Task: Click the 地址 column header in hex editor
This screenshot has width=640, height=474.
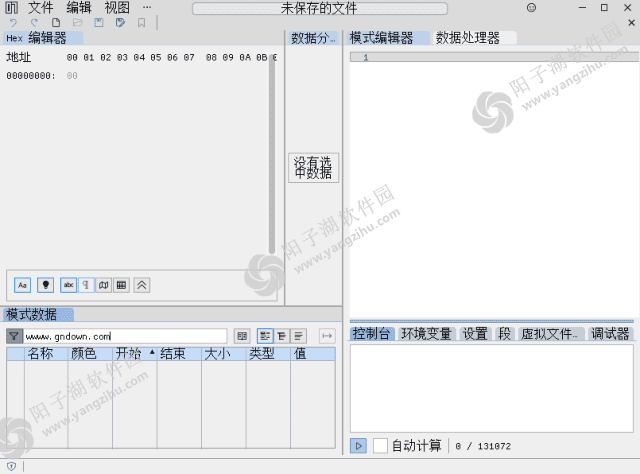Action: tap(18, 57)
